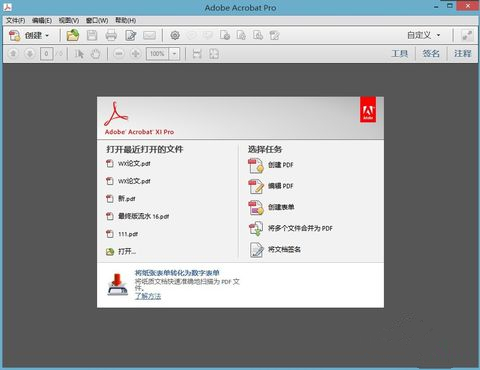Open the 工具 pane
480x370 pixels.
point(400,53)
